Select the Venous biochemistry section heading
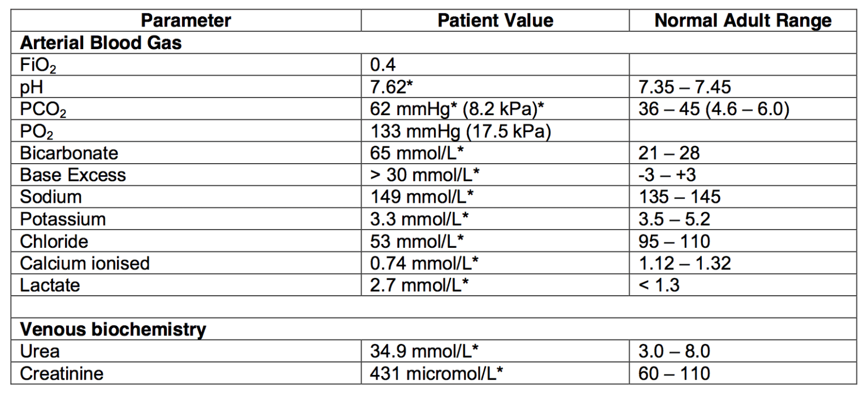The width and height of the screenshot is (868, 393). point(113,329)
